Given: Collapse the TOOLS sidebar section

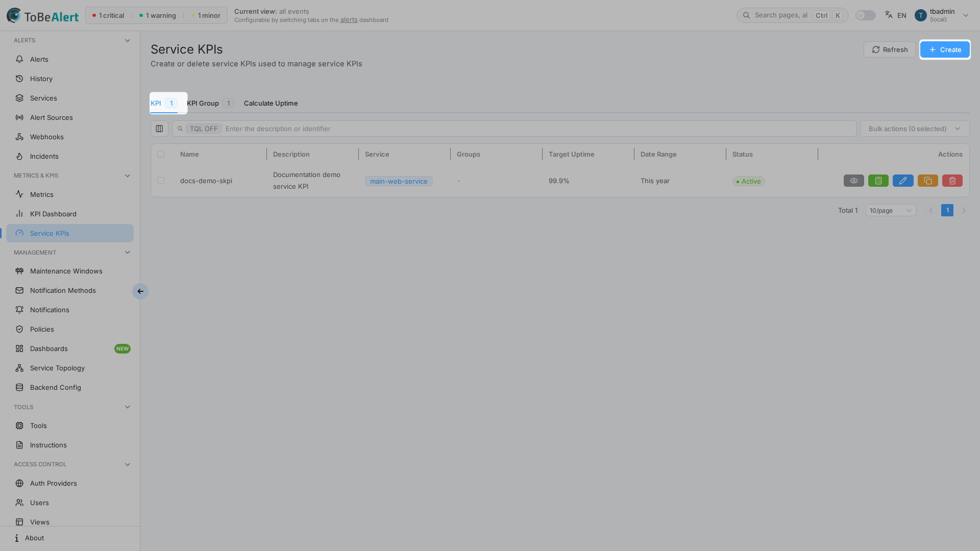Looking at the screenshot, I should (128, 407).
